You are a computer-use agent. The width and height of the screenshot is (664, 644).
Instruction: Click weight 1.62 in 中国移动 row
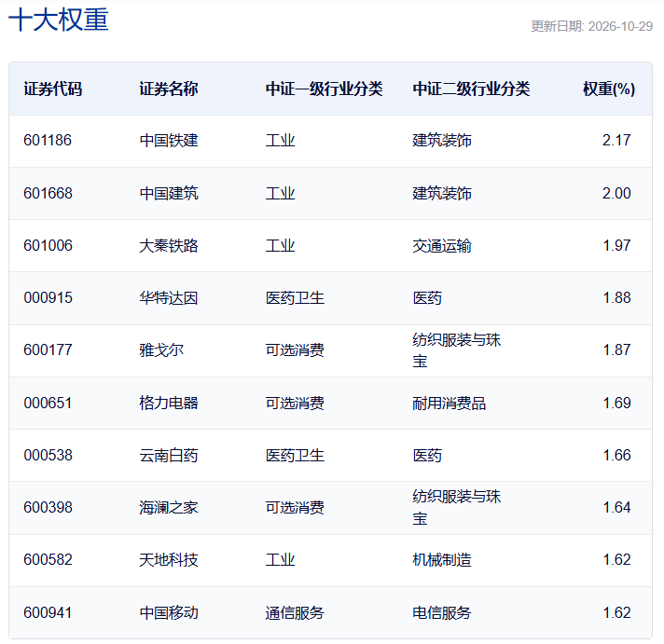tap(617, 612)
